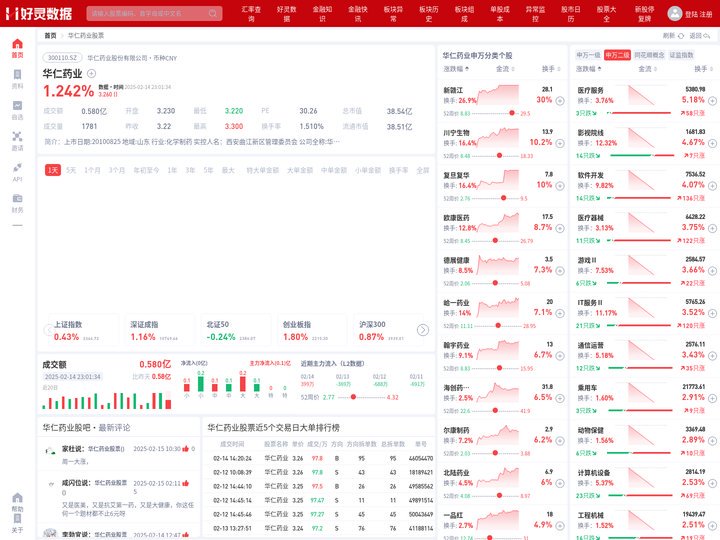This screenshot has width=720, height=540.
Task: Add 影视院线 sector via its plus icon
Action: click(712, 143)
